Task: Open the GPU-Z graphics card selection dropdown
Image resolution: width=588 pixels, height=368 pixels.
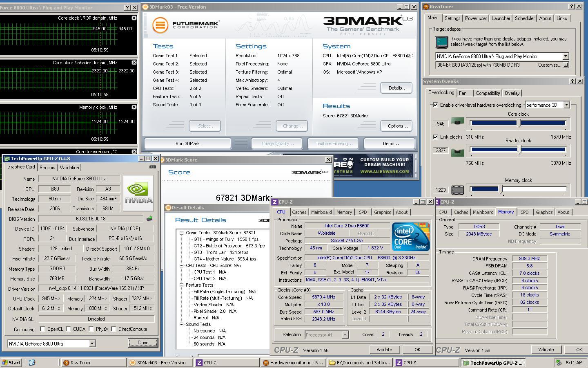Action: click(92, 343)
